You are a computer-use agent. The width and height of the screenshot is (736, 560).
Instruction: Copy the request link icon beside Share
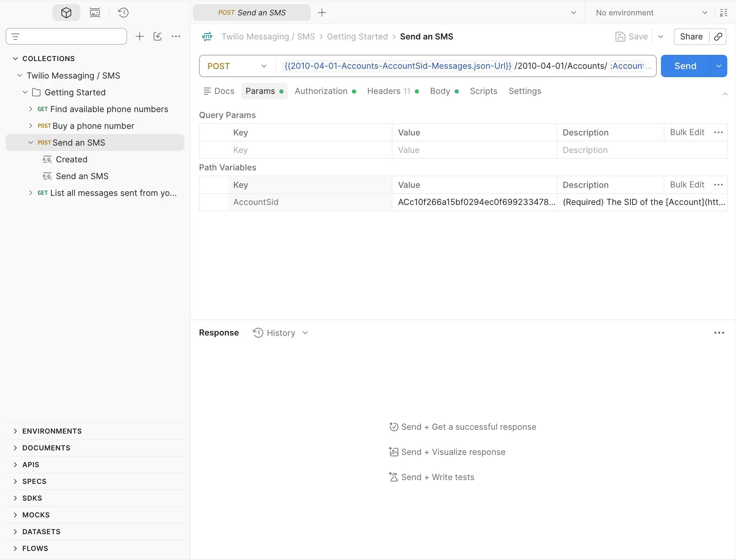(718, 37)
